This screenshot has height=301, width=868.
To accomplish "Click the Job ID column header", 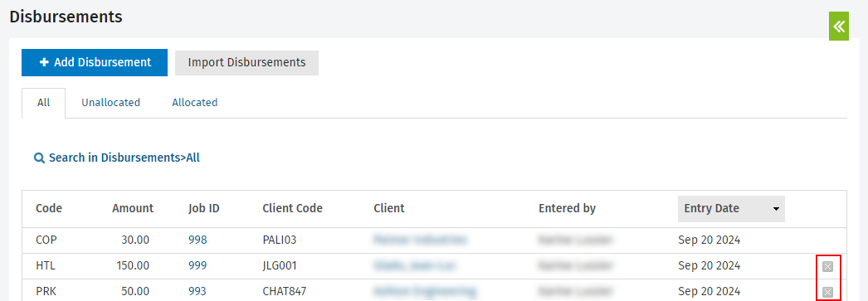I will point(203,209).
